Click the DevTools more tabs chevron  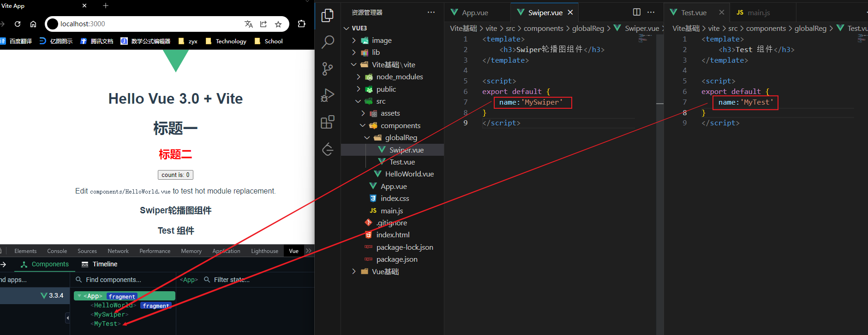tap(309, 251)
